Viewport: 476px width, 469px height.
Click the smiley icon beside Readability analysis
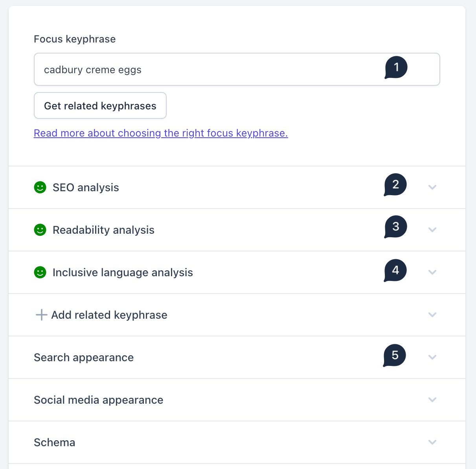pyautogui.click(x=40, y=230)
